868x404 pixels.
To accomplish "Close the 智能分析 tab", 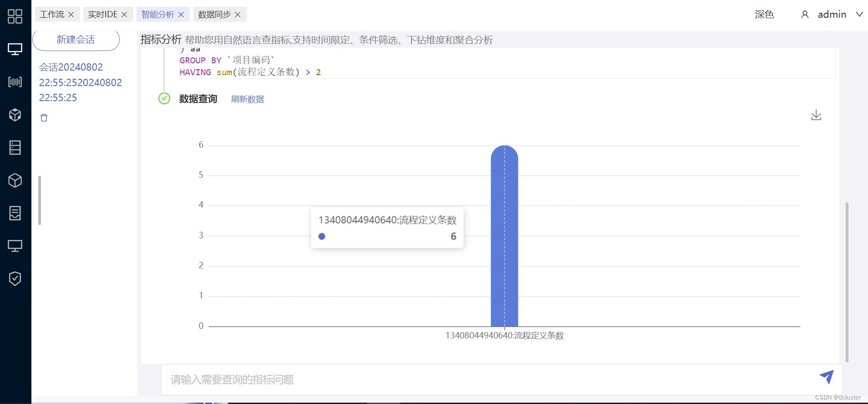I will pyautogui.click(x=181, y=15).
